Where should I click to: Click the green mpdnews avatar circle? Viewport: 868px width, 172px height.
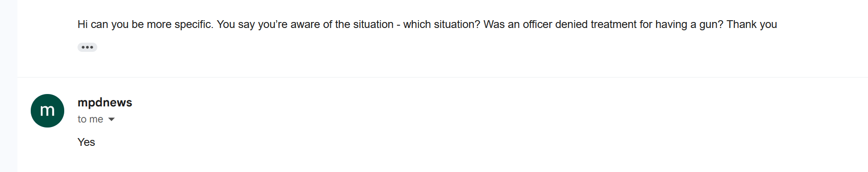[x=47, y=111]
